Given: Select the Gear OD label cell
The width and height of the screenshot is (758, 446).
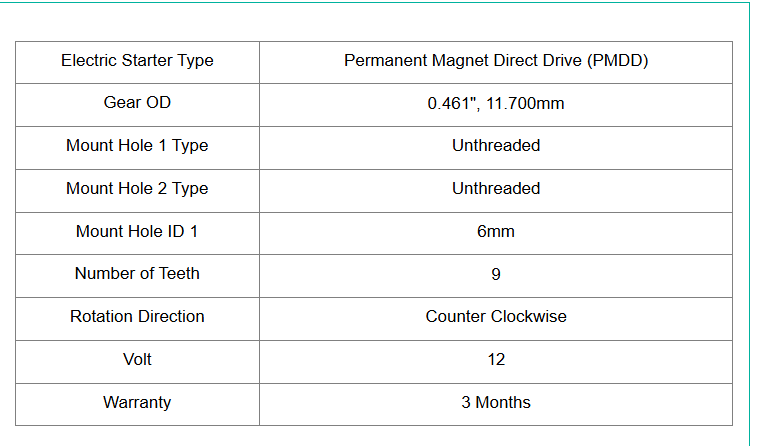Looking at the screenshot, I should (x=137, y=103).
